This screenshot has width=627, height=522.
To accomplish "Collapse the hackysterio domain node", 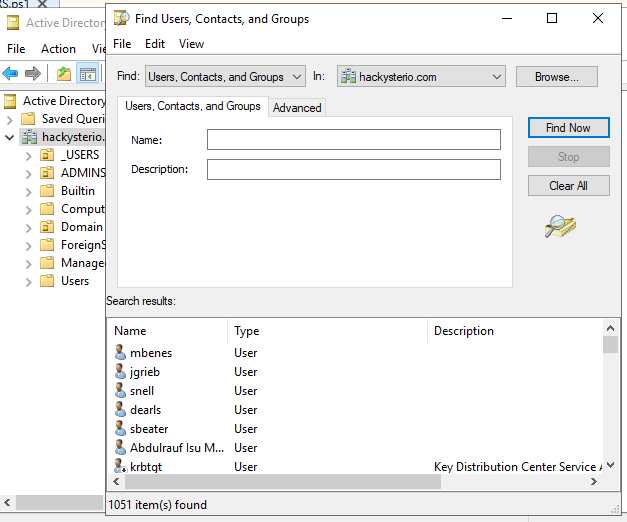I will coord(10,137).
